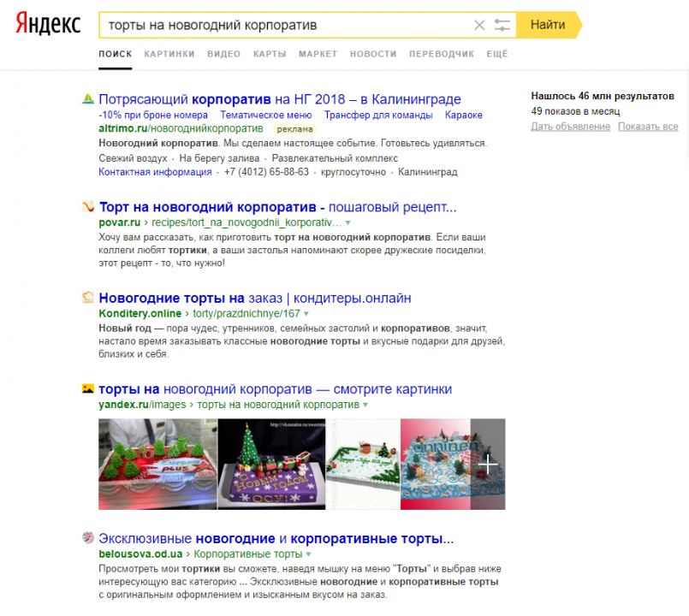
Task: Open the Видео tab
Action: 223,54
